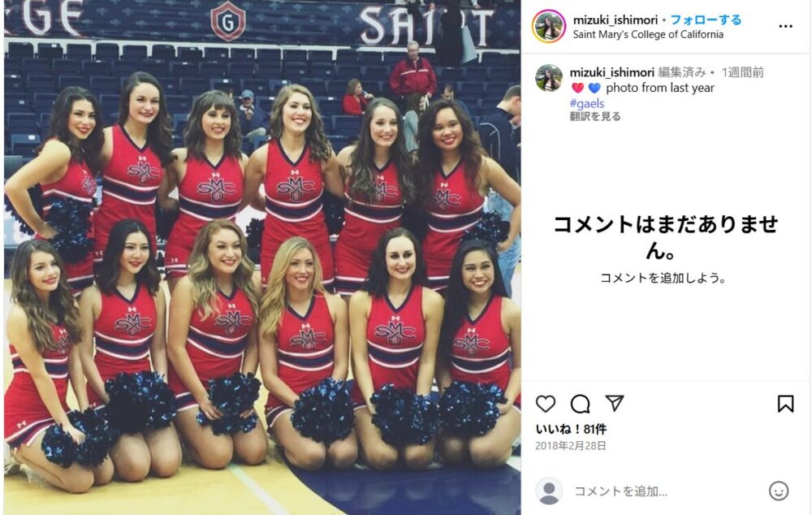Click the header profile avatar of mizuki_ishimori

pos(548,27)
